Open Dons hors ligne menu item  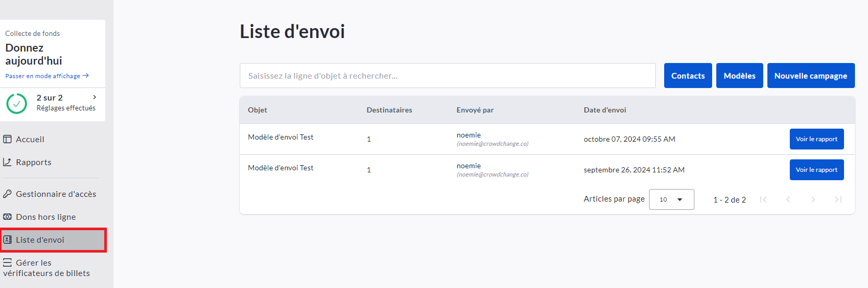[46, 217]
